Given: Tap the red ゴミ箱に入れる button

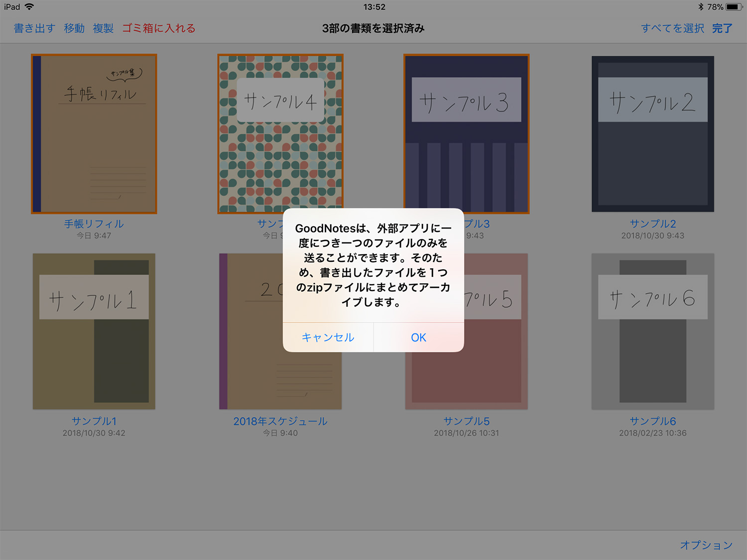Looking at the screenshot, I should (x=159, y=28).
